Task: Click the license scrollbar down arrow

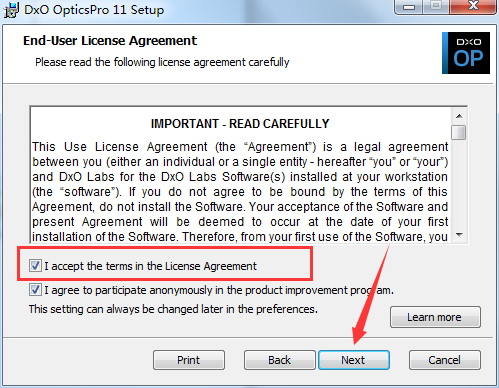Action: [459, 235]
